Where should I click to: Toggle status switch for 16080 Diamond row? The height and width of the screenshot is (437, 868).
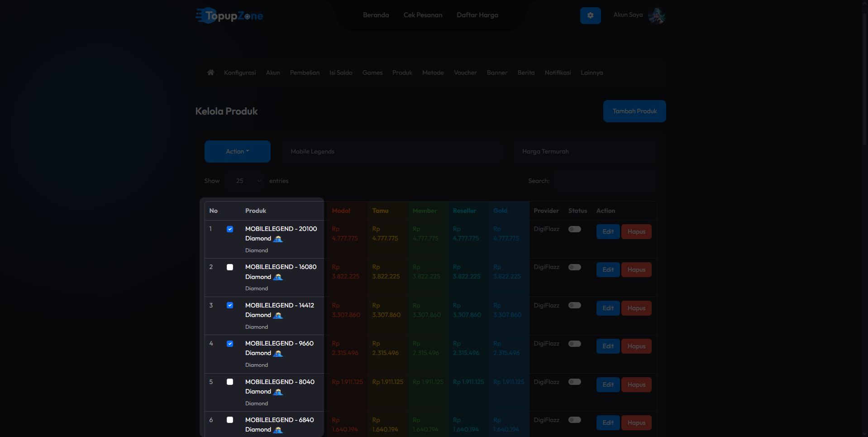point(575,267)
